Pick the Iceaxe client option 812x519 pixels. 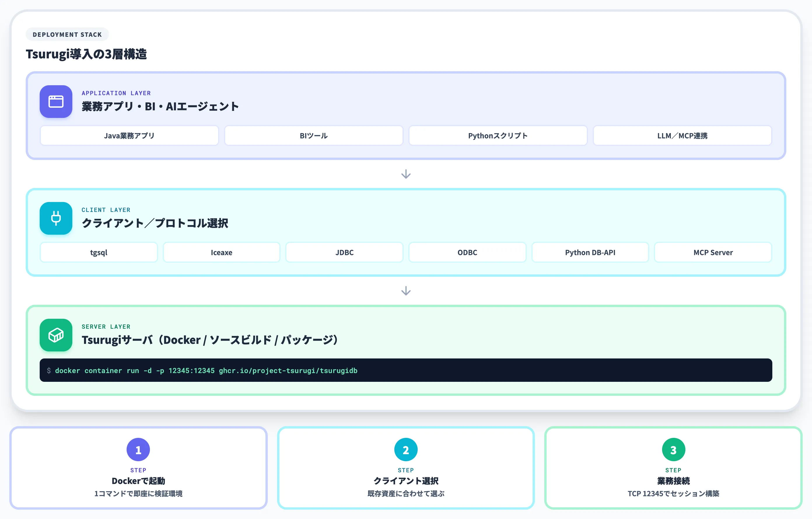click(222, 252)
